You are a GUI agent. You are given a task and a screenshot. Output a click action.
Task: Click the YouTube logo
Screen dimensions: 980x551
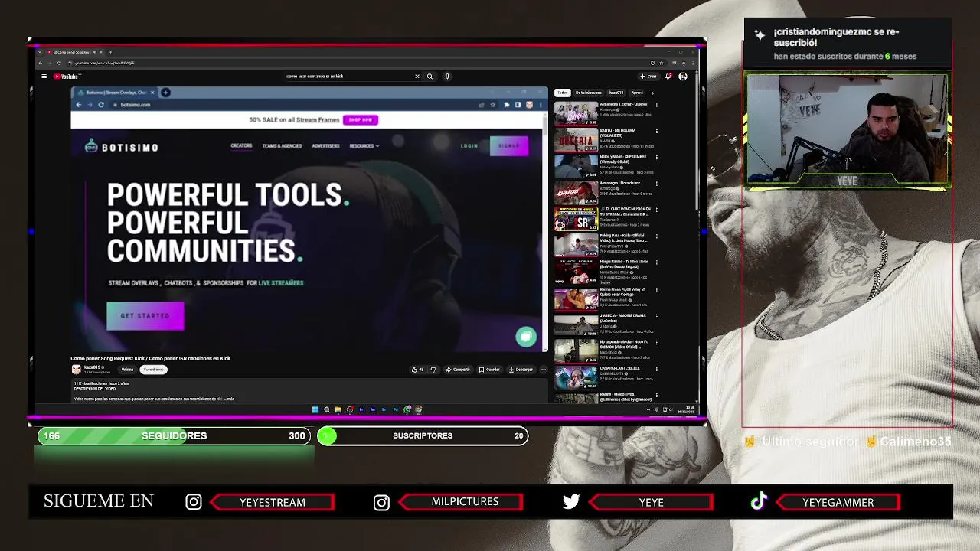pos(66,77)
